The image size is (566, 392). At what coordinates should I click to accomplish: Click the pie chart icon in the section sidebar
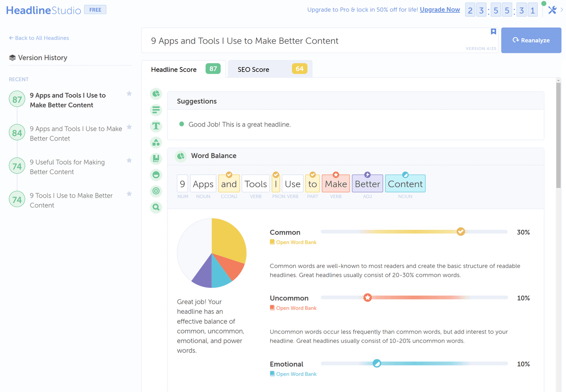(156, 94)
